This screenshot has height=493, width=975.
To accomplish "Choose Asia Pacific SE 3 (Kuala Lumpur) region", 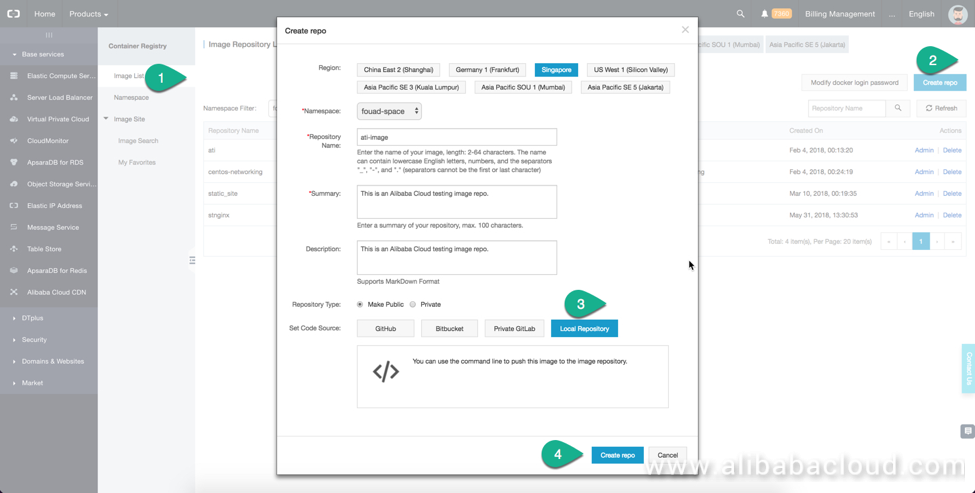I will click(411, 88).
